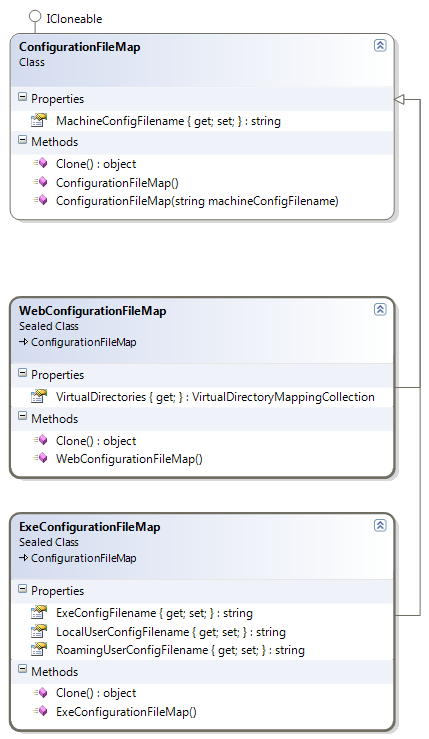Click the inheritance arrowhead at ConfigurationFileMap

pos(399,99)
